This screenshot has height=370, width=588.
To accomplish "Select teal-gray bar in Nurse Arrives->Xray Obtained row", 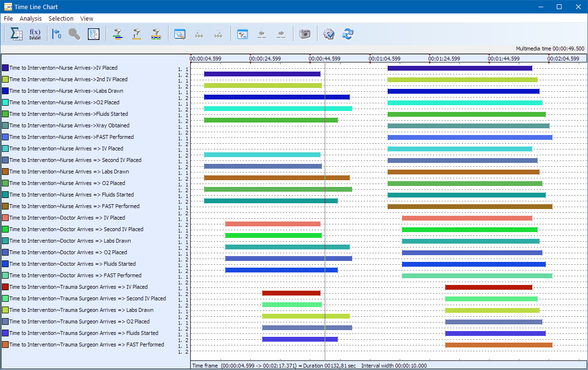I will [x=468, y=126].
